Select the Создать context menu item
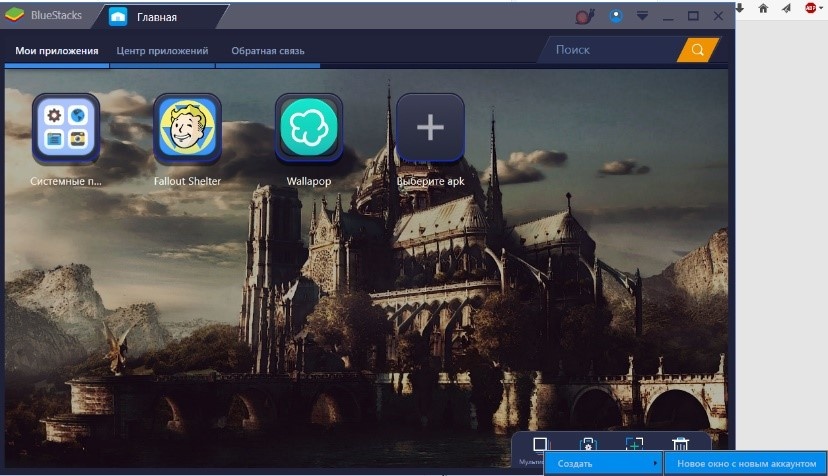 (x=603, y=463)
